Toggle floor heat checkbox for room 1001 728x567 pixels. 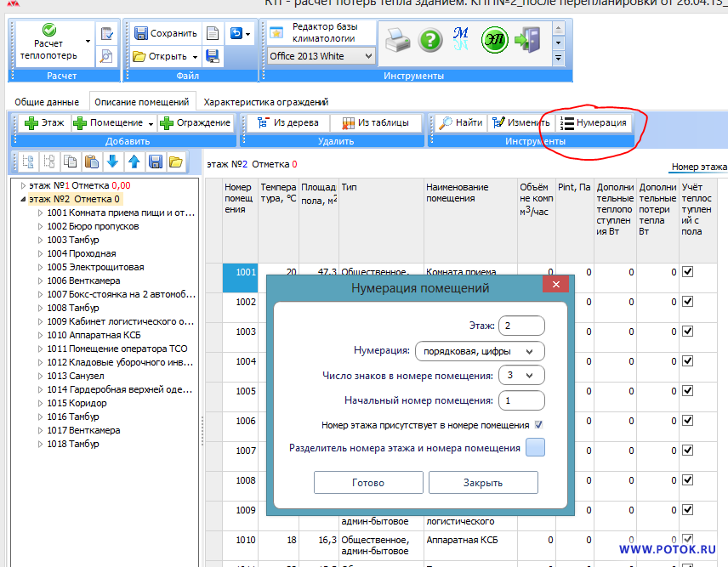(x=688, y=272)
